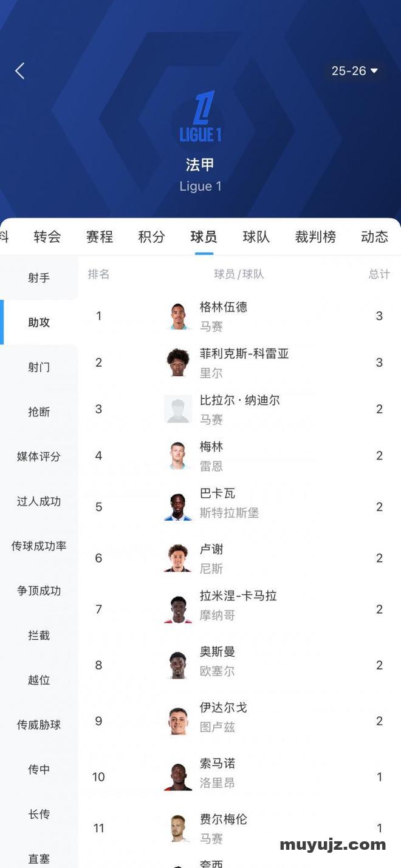Tap 格林伍德's player avatar

[178, 316]
